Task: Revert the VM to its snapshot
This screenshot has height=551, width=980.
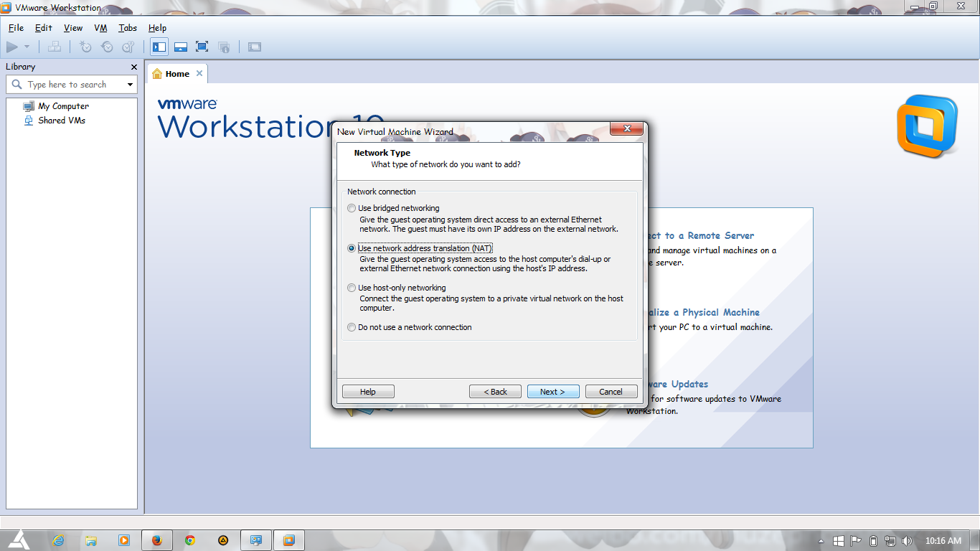Action: (106, 46)
